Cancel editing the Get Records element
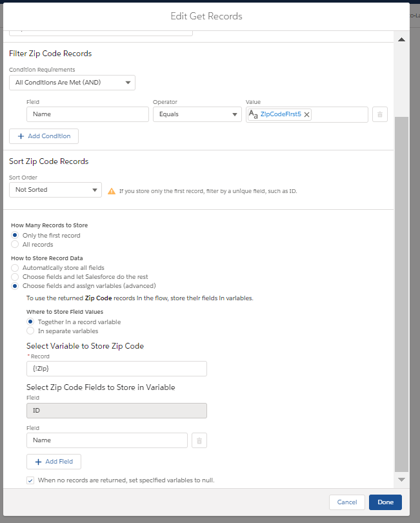Viewport: 420px width, 523px height. tap(347, 502)
